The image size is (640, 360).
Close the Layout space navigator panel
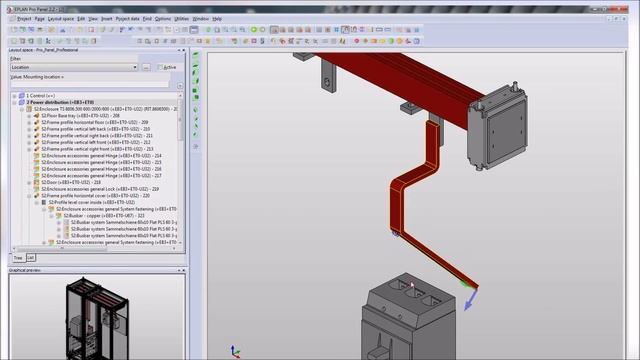pos(184,50)
